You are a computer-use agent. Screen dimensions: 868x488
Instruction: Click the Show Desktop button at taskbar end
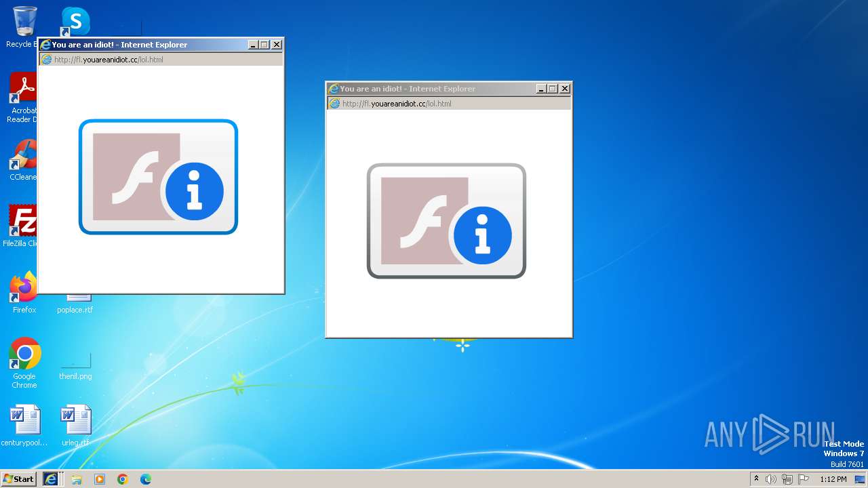860,479
